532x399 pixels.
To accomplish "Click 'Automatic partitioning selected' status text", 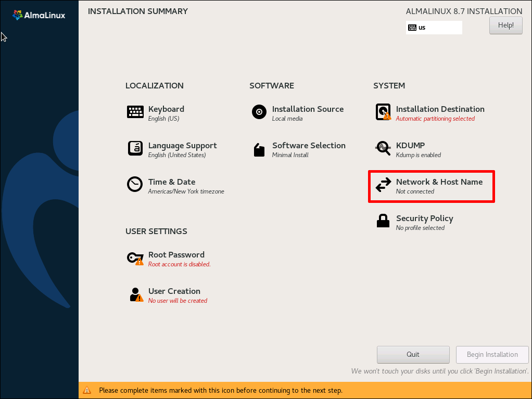I will pyautogui.click(x=435, y=119).
